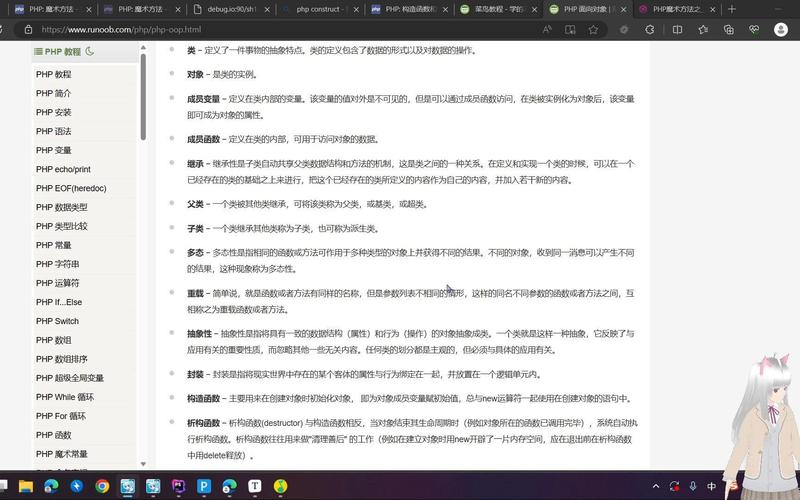Screen dimensions: 800x500
Task: Open PHP 安装 sidebar link
Action: 54,112
